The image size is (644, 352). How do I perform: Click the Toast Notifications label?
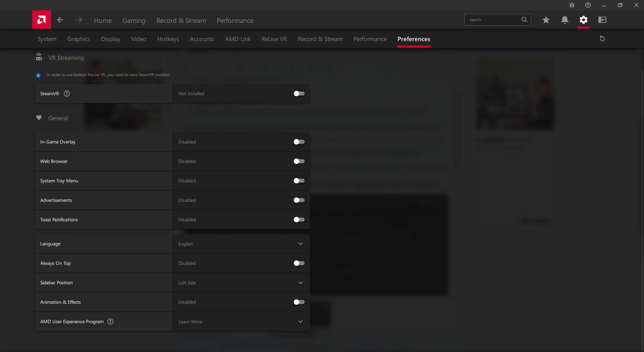[59, 220]
